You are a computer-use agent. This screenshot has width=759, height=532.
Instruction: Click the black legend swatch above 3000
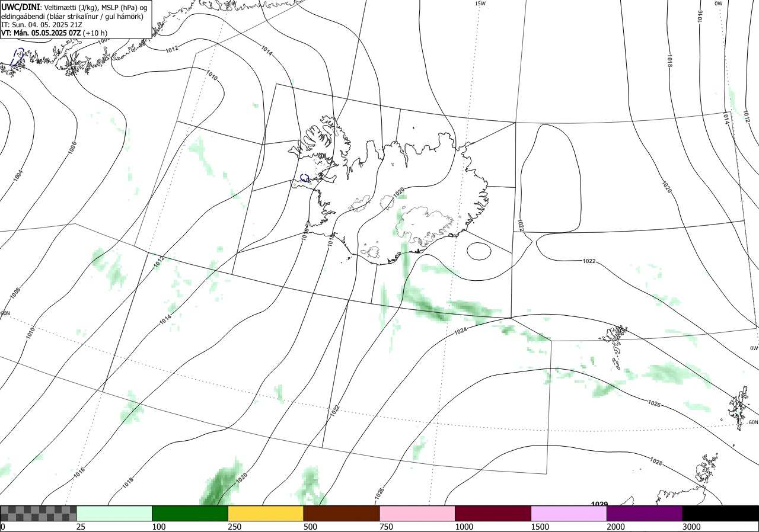coord(720,513)
